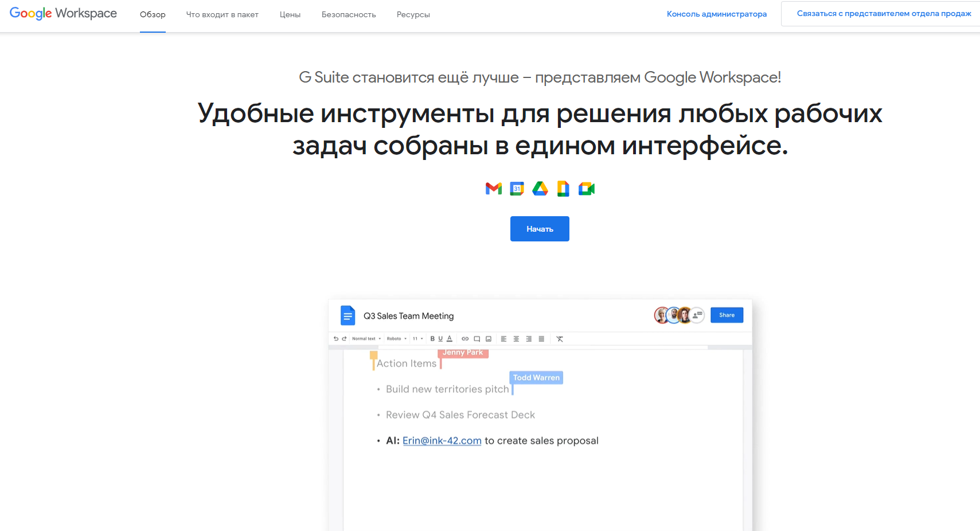The width and height of the screenshot is (980, 531).
Task: Click the redo arrow in document toolbar
Action: 344,339
